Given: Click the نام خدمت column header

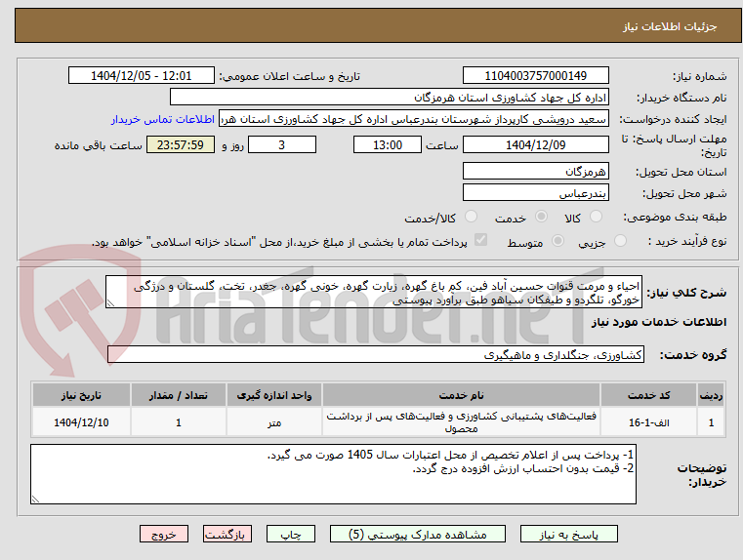Looking at the screenshot, I should tap(461, 395).
